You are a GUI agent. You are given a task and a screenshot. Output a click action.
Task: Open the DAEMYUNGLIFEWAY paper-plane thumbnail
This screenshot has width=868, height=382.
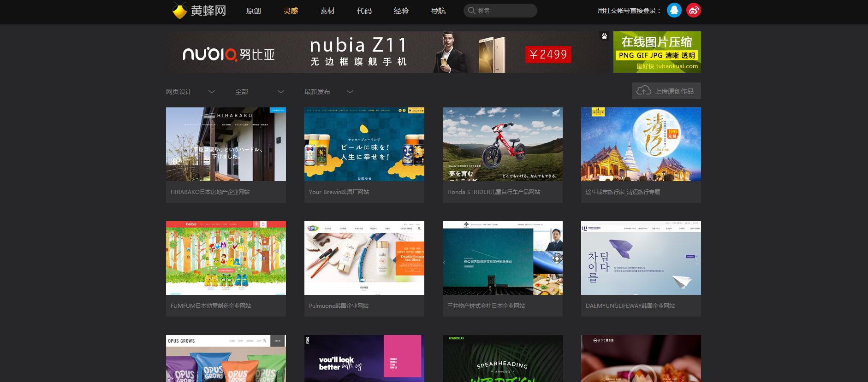click(x=641, y=258)
